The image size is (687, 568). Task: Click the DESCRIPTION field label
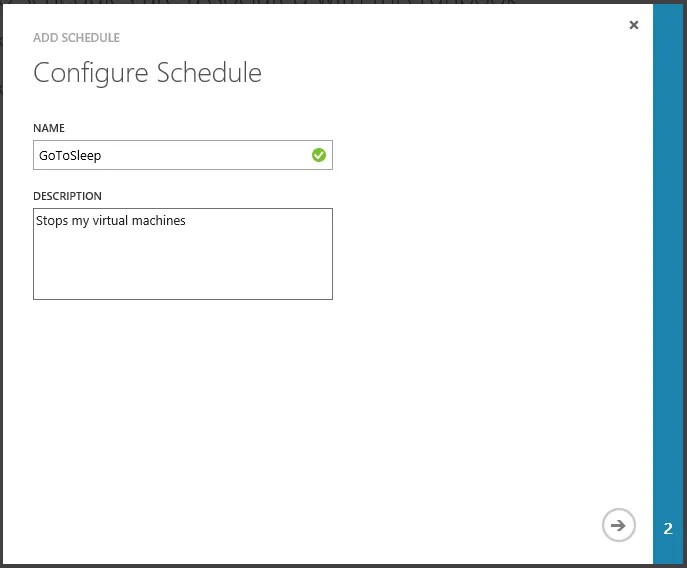coord(67,196)
